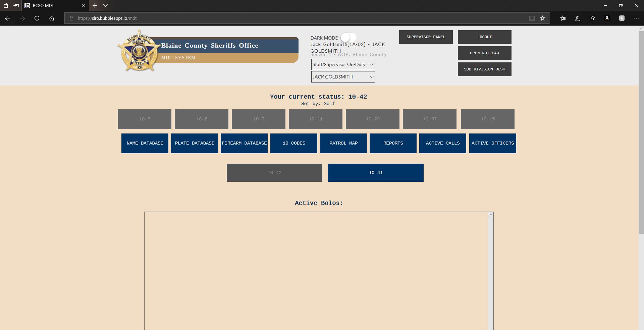Screen dimensions: 644x330
Task: View the 10 Codes list
Action: (294, 144)
